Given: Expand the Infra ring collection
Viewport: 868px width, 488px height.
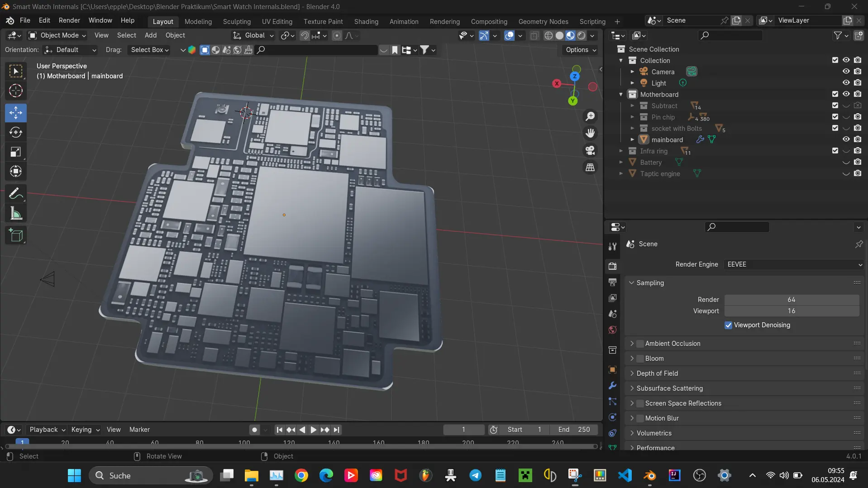Looking at the screenshot, I should click(x=621, y=151).
